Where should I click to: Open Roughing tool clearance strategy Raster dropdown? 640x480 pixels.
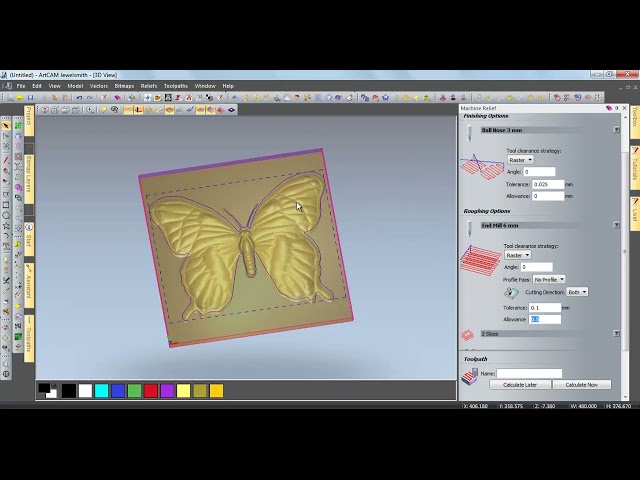[518, 255]
